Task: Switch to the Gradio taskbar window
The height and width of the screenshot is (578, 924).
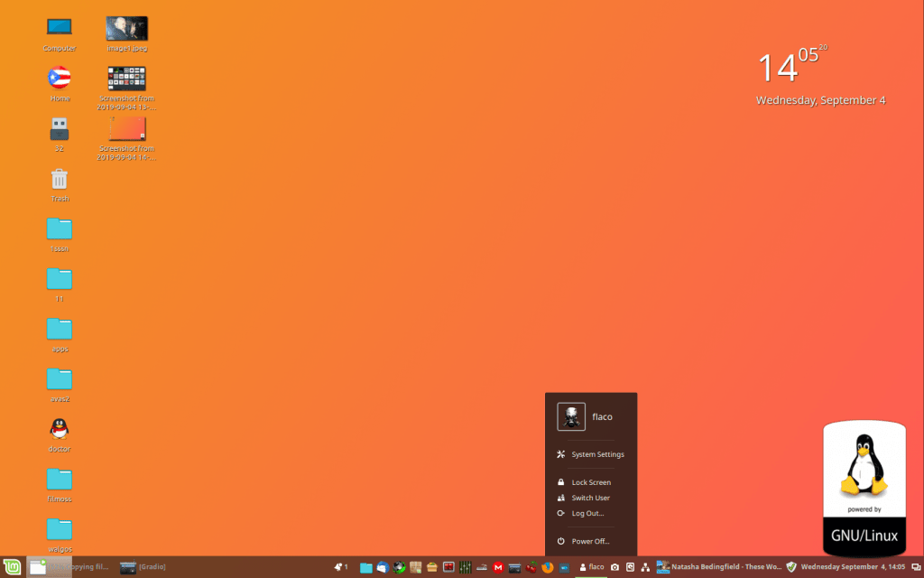Action: pos(144,567)
